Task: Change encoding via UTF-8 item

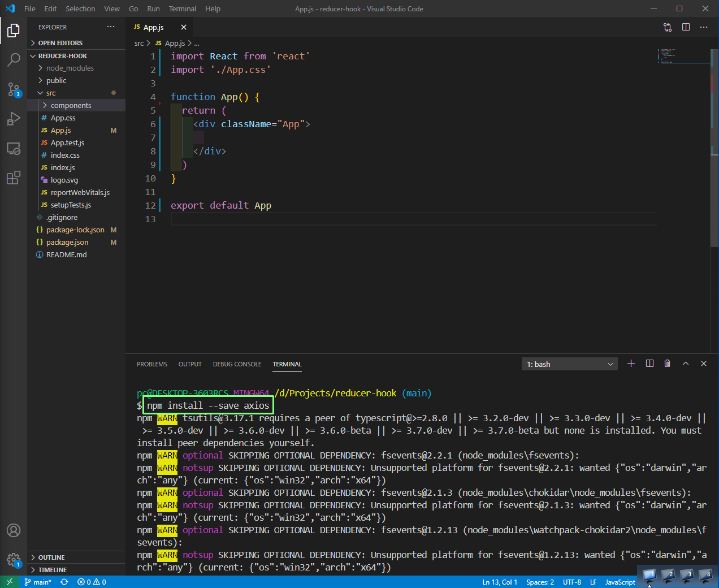Action: point(572,582)
